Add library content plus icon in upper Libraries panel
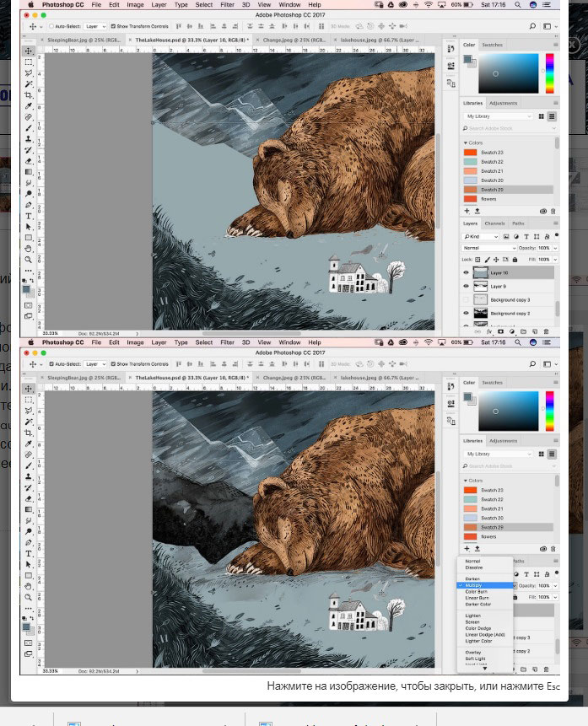This screenshot has height=726, width=588. pos(467,211)
